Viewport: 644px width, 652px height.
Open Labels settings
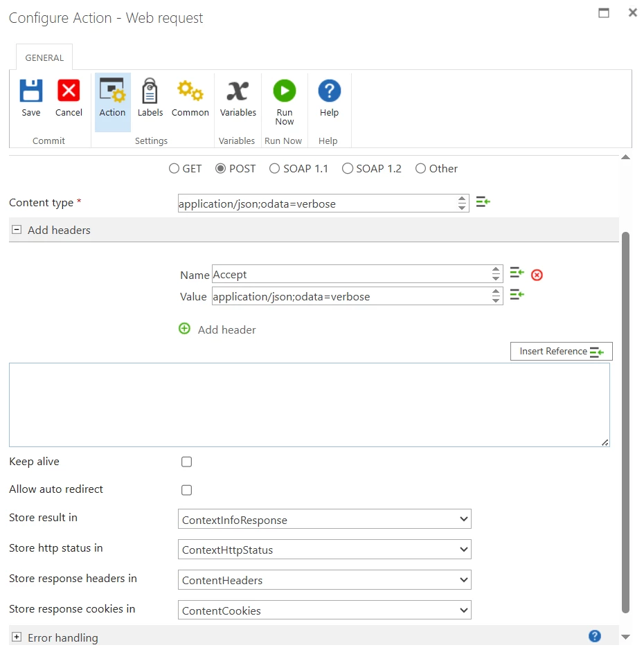(x=150, y=98)
